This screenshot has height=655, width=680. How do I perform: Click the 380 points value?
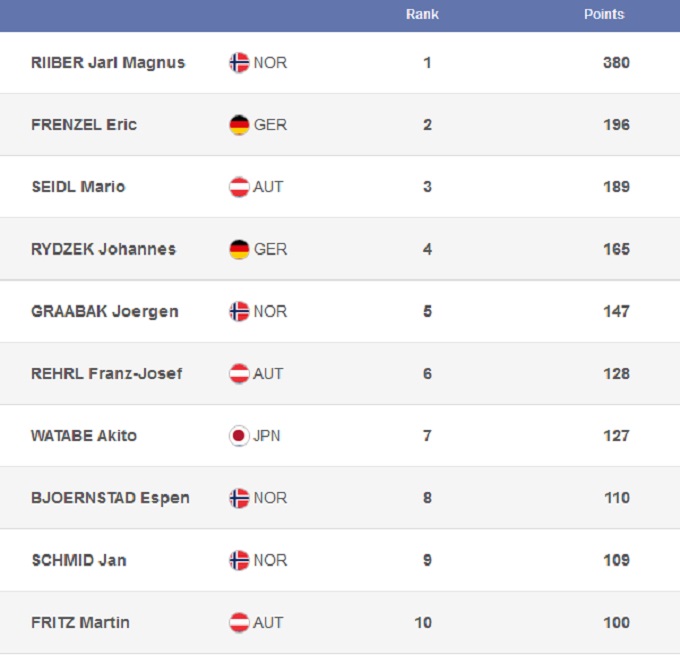616,63
